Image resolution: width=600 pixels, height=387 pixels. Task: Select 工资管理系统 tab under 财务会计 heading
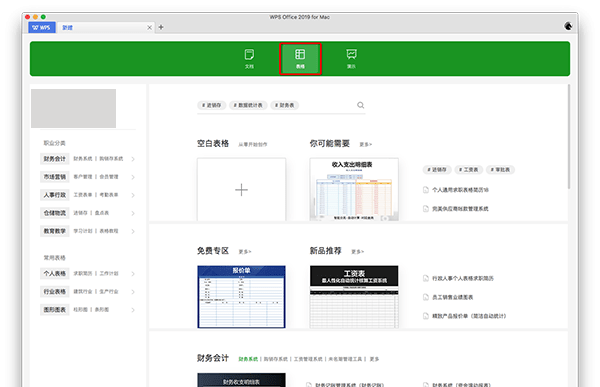pyautogui.click(x=308, y=359)
